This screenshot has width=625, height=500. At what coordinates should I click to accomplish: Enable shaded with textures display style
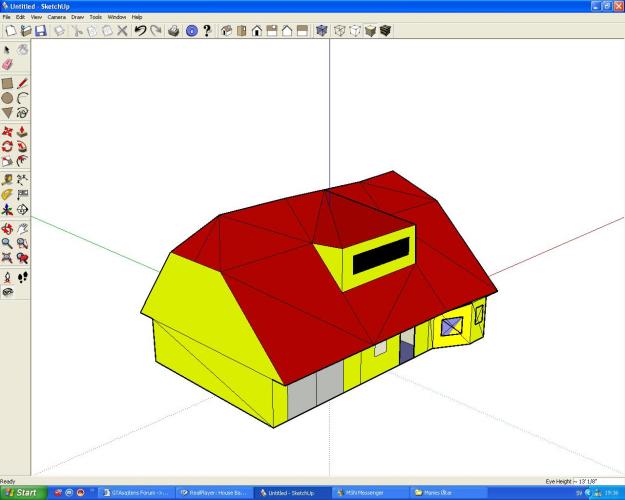pyautogui.click(x=386, y=31)
